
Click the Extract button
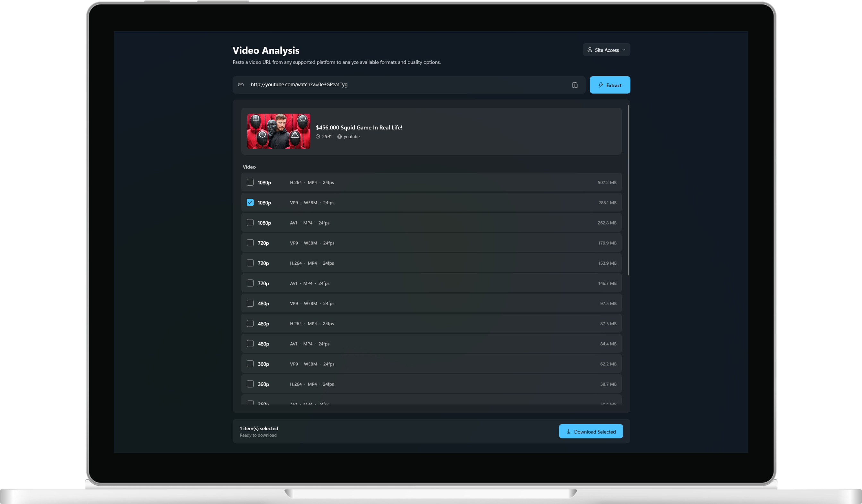[x=610, y=85]
